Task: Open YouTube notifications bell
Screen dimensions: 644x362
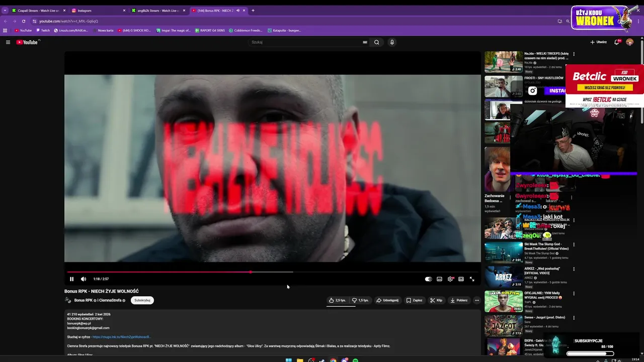Action: (617, 42)
